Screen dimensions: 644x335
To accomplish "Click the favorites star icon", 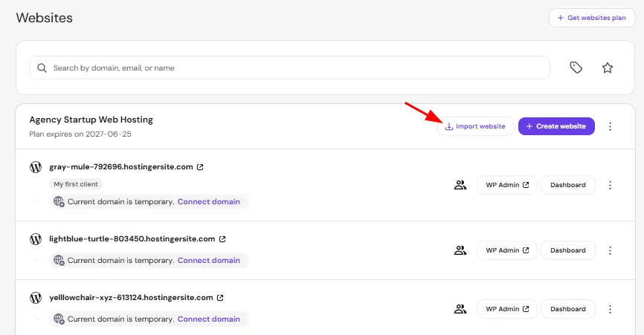I will pyautogui.click(x=608, y=68).
